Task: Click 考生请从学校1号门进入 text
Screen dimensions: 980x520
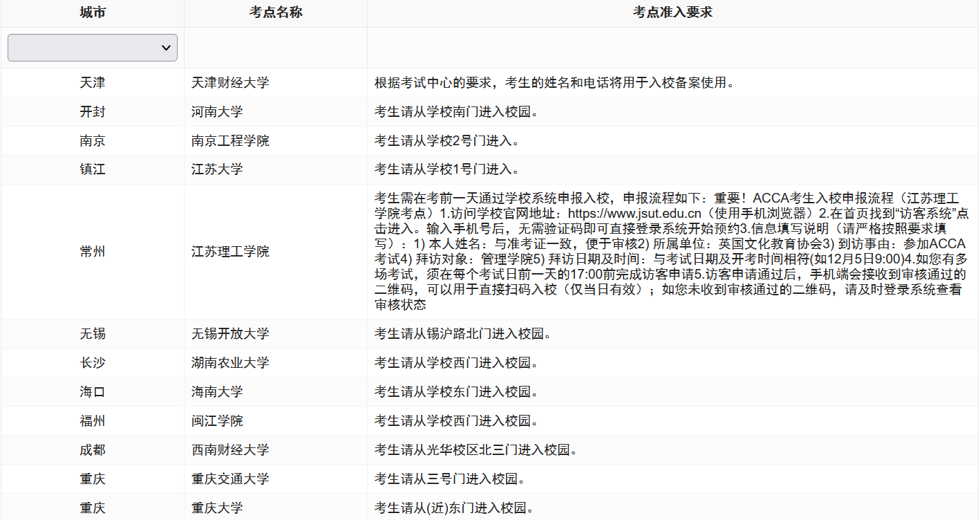Action: (446, 170)
